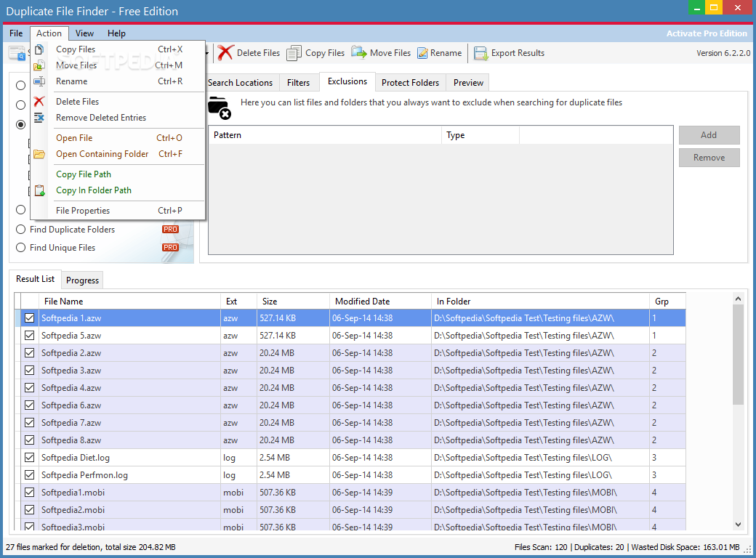Sort results by Modified Date column header
The image size is (756, 558).
click(380, 302)
